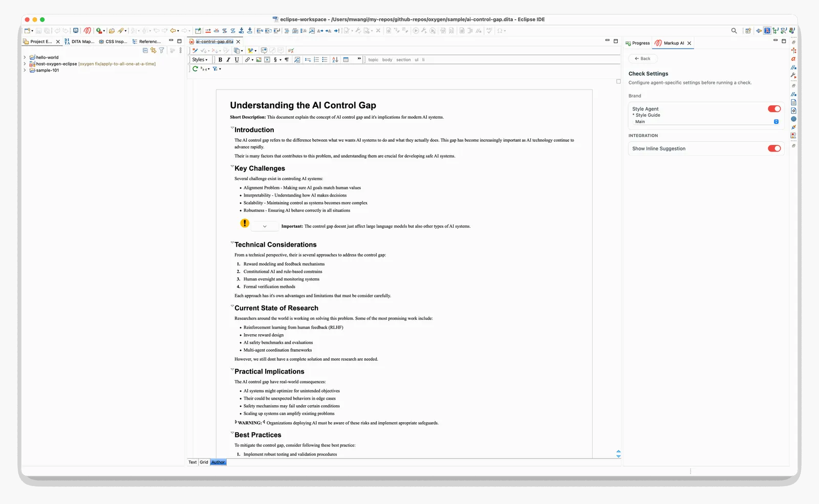
Task: Insert an image using the editor toolbar
Action: click(259, 60)
